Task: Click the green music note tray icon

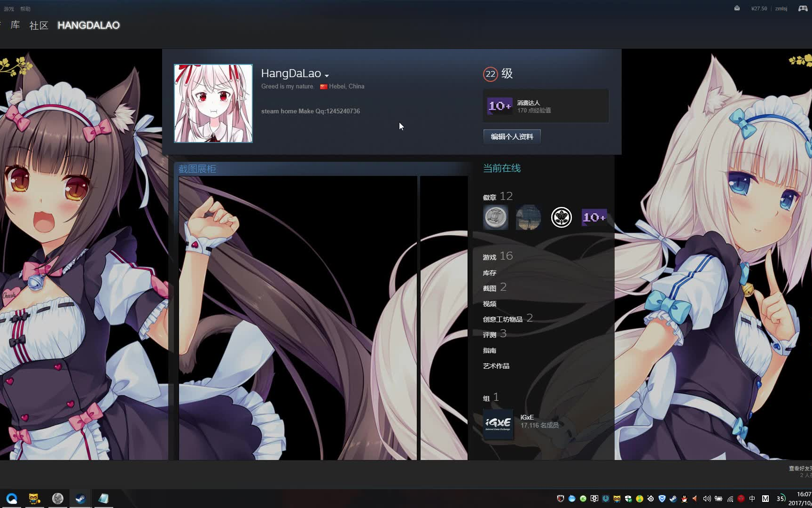Action: point(640,499)
